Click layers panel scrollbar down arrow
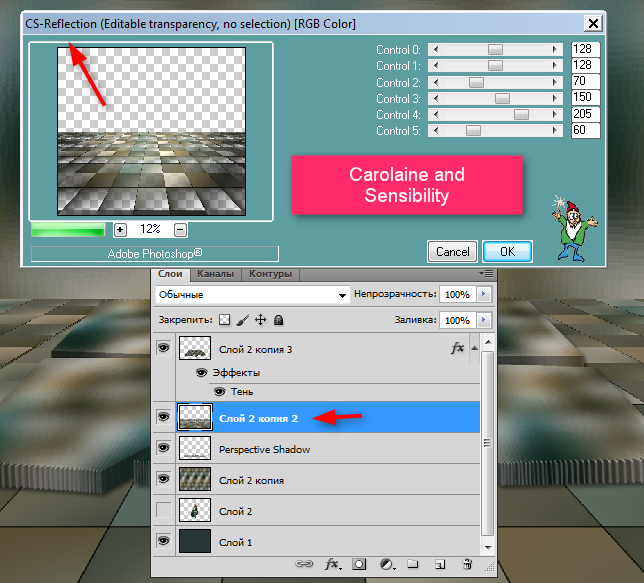Viewport: 644px width, 583px height. (488, 547)
